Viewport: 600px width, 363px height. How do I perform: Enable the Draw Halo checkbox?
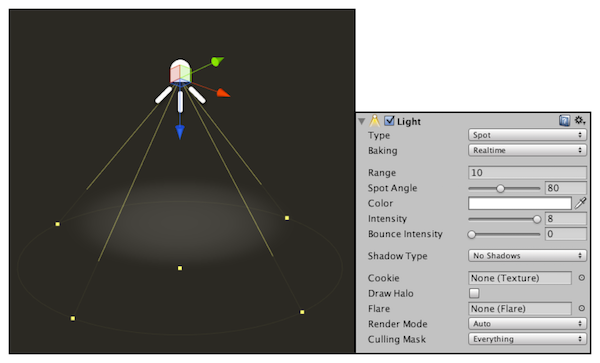tap(474, 293)
